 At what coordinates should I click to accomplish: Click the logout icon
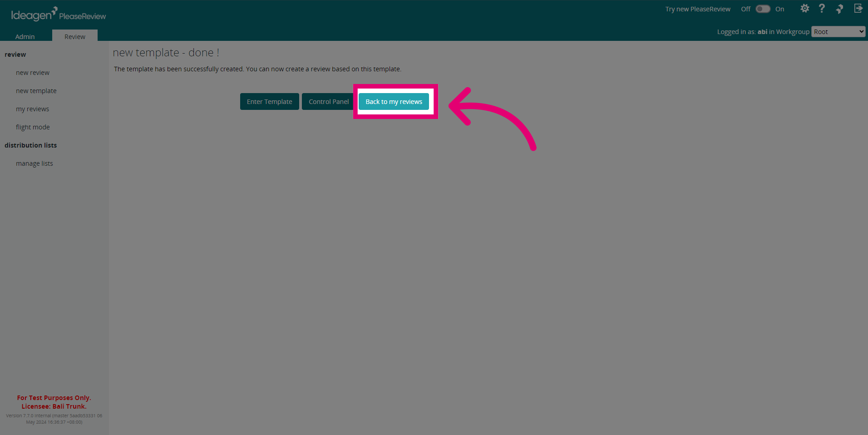pos(858,8)
